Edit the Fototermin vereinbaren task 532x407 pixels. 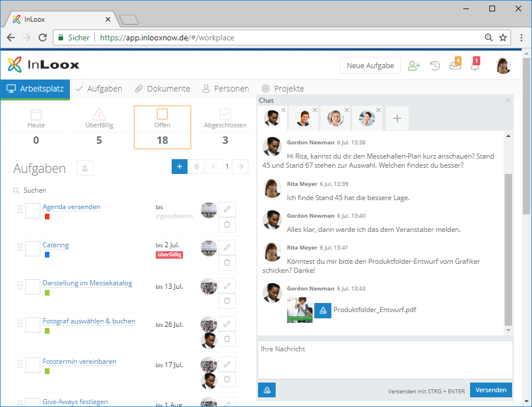(x=227, y=364)
